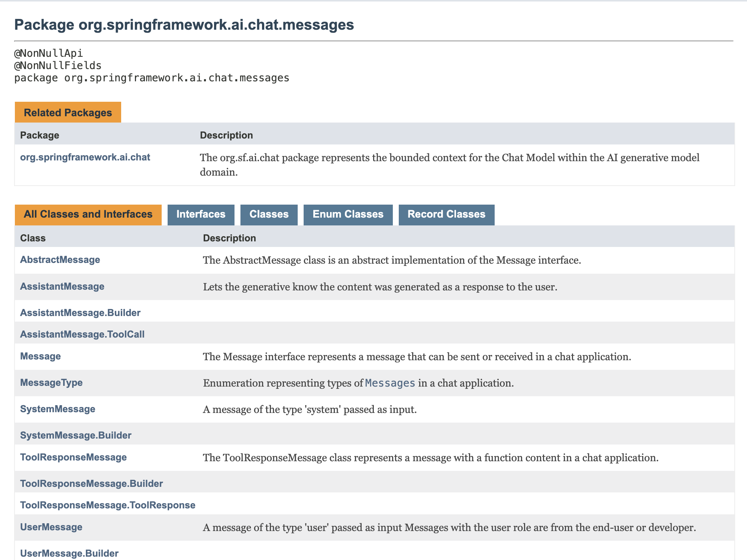
Task: Open the AssistantMessage.ToolCall link
Action: click(x=82, y=334)
